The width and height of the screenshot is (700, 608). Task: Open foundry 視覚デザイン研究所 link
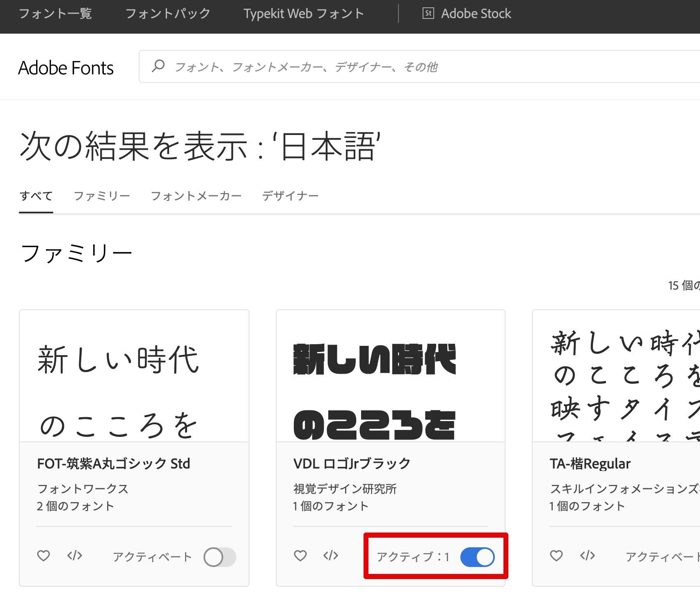345,489
